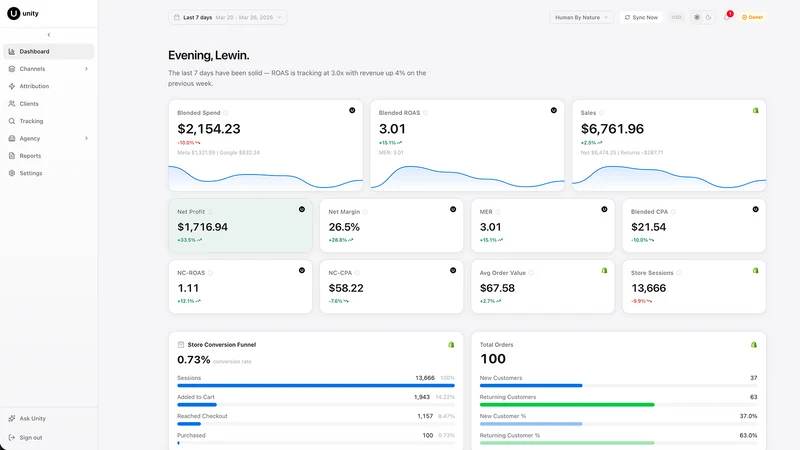Open the Human By Nature store dropdown

pyautogui.click(x=582, y=17)
